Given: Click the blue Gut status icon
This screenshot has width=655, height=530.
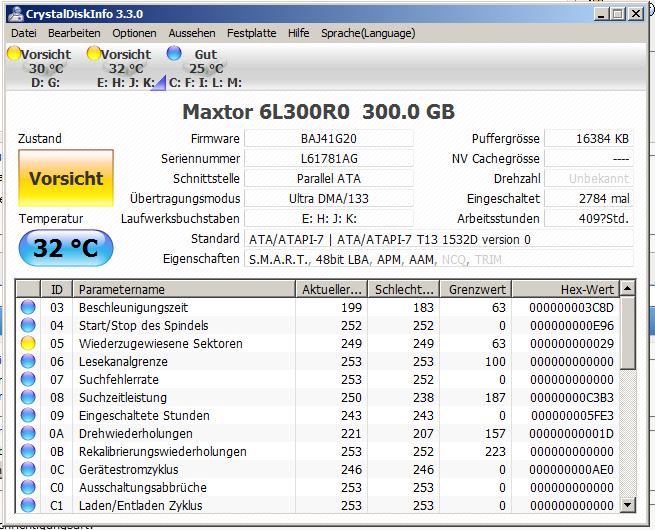Looking at the screenshot, I should click(174, 53).
